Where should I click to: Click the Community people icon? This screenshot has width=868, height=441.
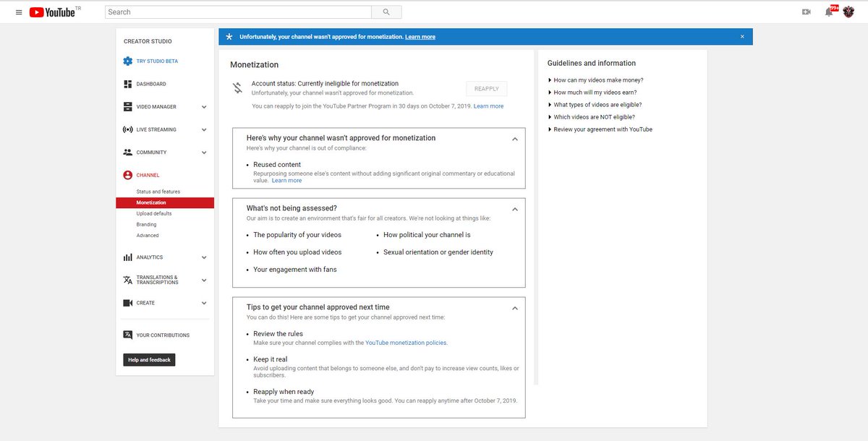pos(128,153)
